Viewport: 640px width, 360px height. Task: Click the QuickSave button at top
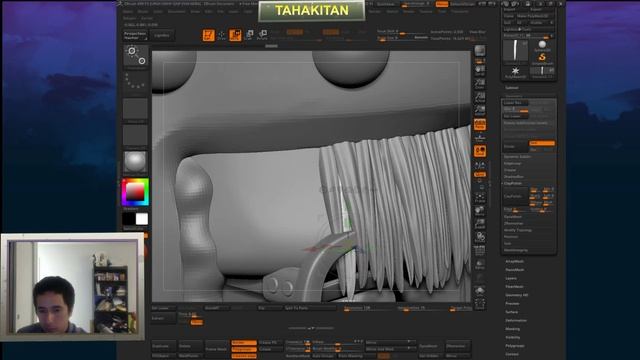pyautogui.click(x=386, y=4)
